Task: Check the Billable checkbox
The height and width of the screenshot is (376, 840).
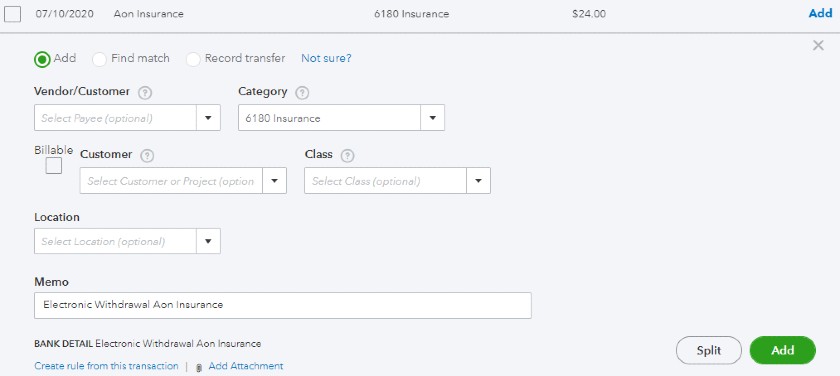Action: coord(54,166)
